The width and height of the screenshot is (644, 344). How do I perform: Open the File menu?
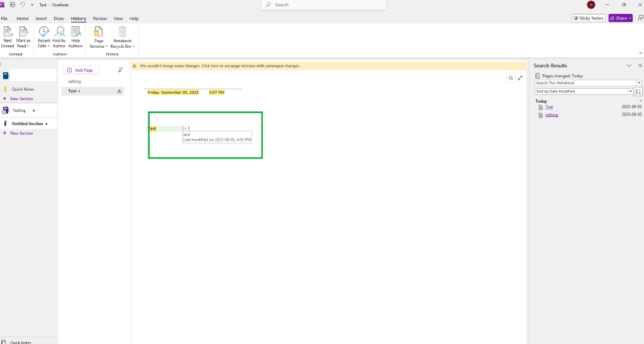[4, 18]
